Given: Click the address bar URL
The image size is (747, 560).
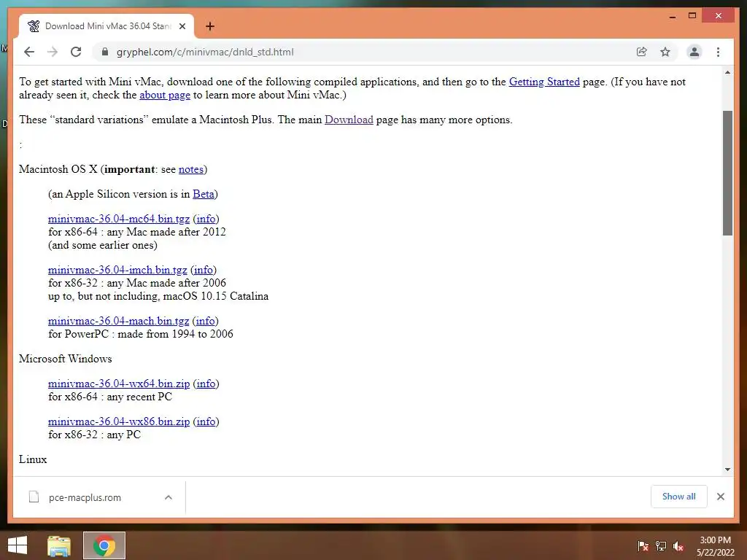Looking at the screenshot, I should 205,52.
